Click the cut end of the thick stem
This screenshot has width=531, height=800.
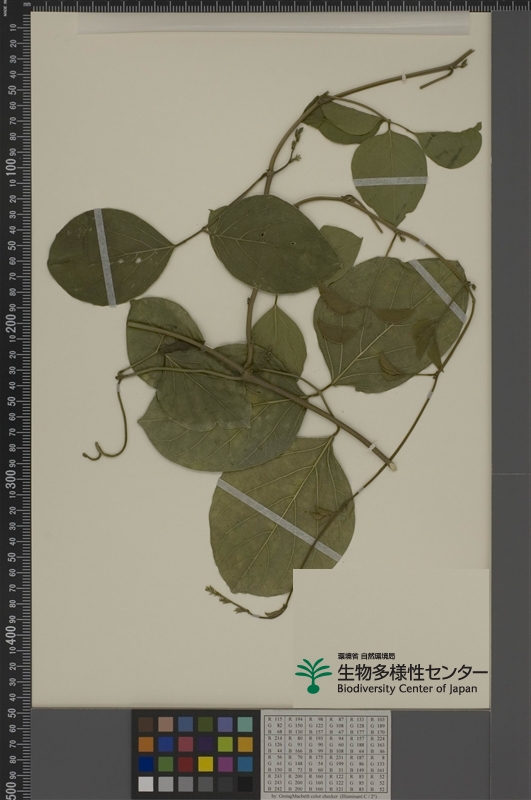392,465
